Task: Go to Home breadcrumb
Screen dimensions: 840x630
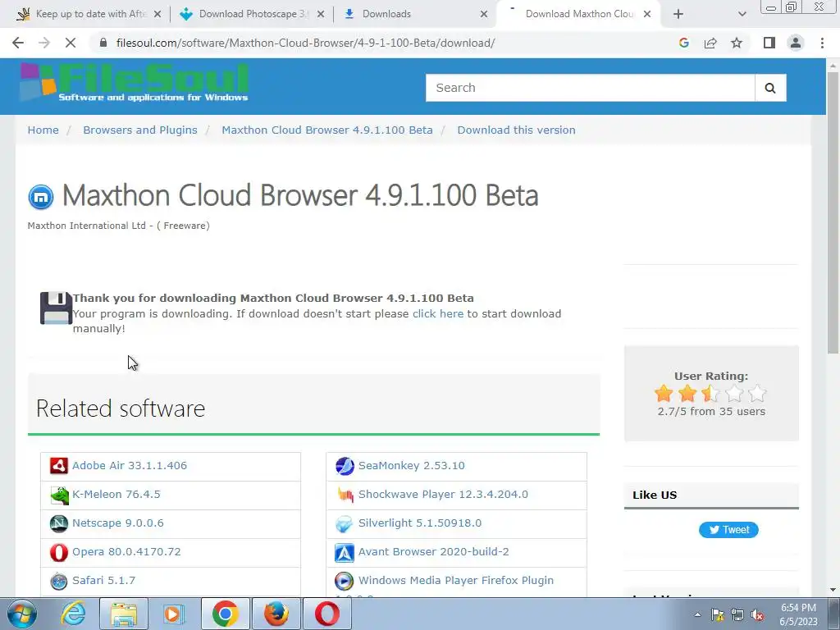Action: (43, 130)
